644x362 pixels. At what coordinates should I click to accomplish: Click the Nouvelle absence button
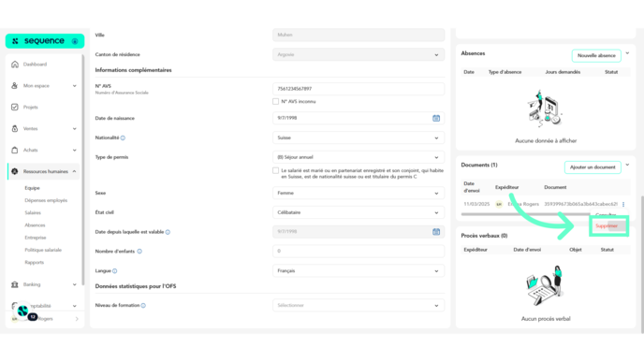596,55
